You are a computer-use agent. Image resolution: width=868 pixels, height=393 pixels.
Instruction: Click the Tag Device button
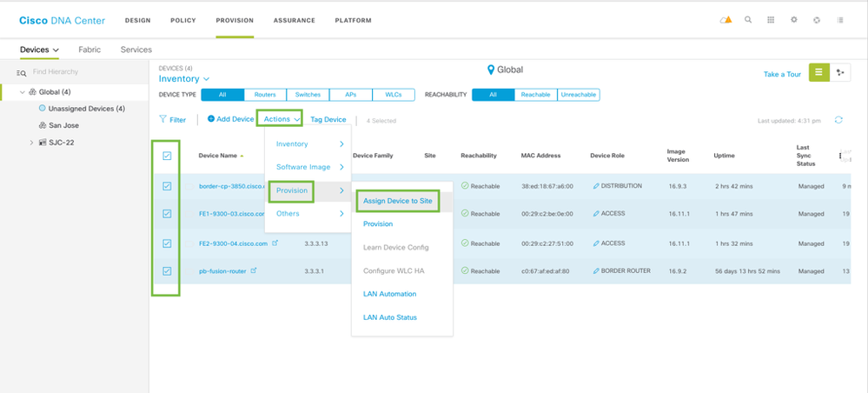tap(328, 119)
